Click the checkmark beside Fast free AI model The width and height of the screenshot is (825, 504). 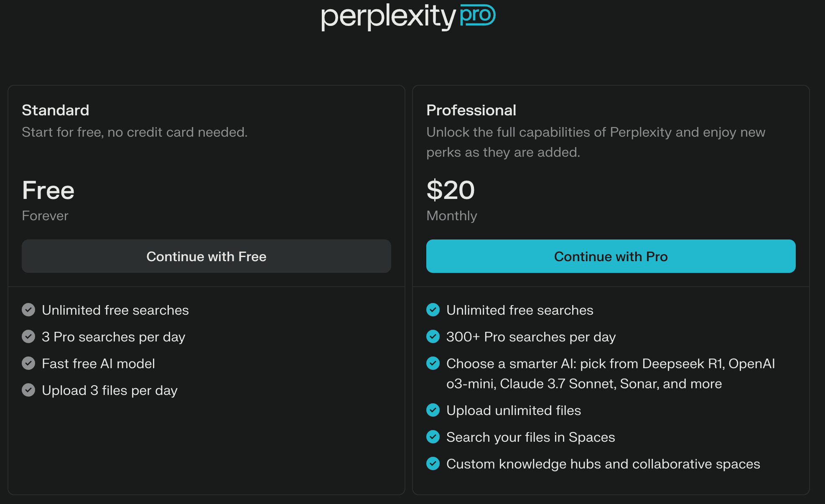28,364
